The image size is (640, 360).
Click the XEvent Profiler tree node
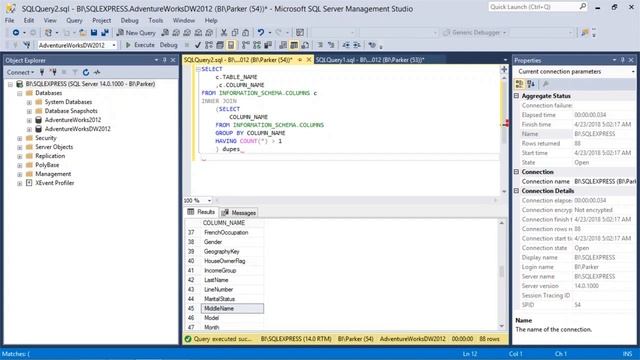55,183
